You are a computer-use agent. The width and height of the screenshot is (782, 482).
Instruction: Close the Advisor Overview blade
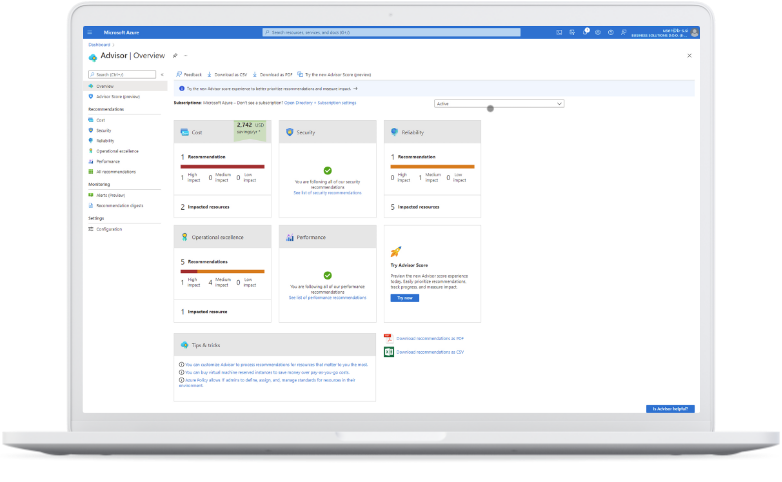(x=689, y=55)
